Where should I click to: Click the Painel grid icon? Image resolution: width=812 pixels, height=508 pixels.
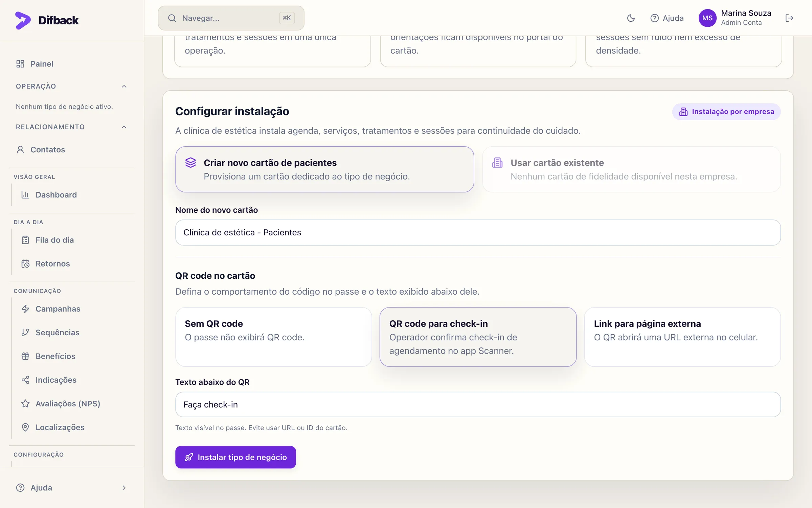point(20,64)
